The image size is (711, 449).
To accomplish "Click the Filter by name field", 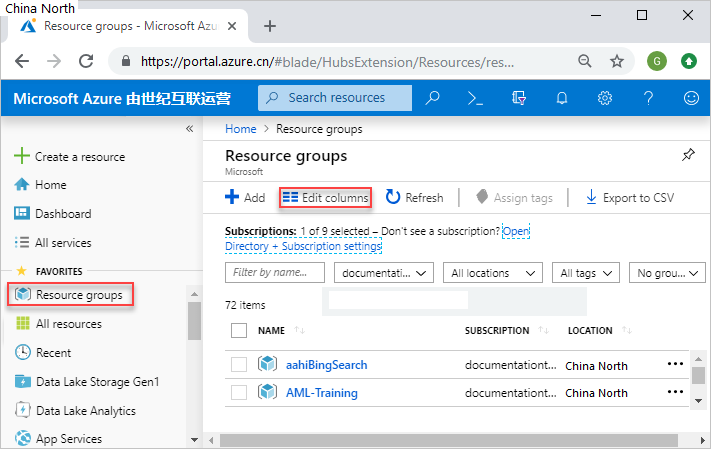I will click(x=275, y=273).
